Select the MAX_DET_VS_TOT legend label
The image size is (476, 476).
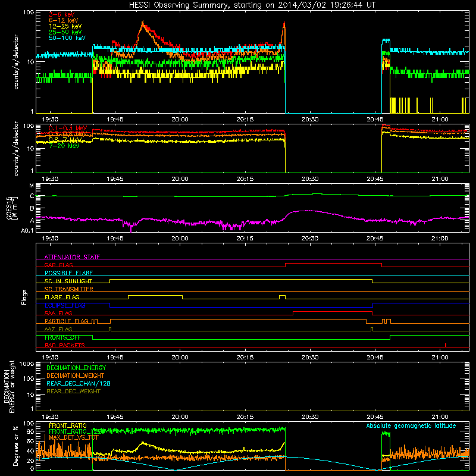[74, 437]
